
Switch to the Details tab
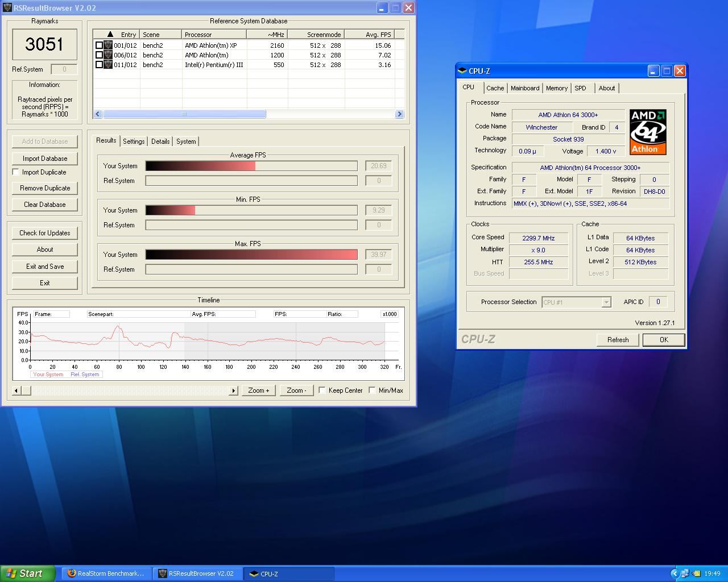tap(160, 142)
